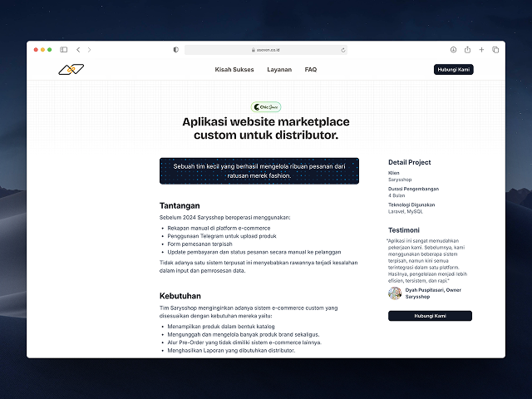
Task: Open the Layanan menu item
Action: [x=279, y=69]
